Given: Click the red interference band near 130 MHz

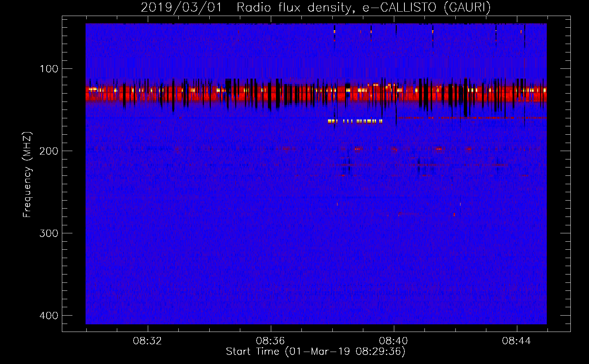Looking at the screenshot, I should (x=316, y=93).
